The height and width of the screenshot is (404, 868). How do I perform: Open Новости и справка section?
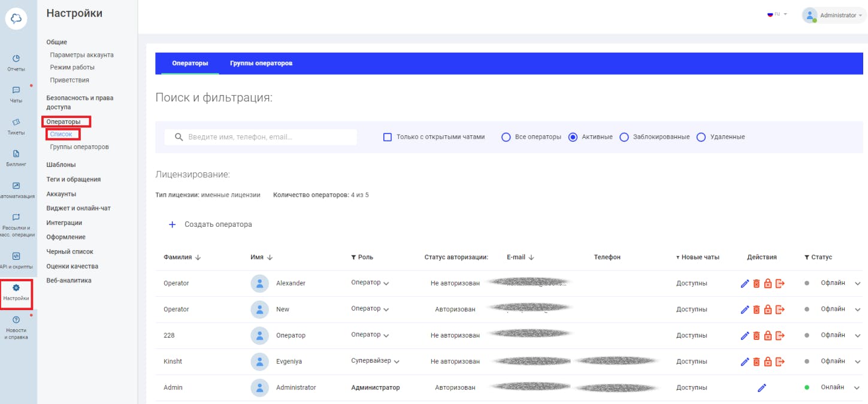click(x=16, y=327)
